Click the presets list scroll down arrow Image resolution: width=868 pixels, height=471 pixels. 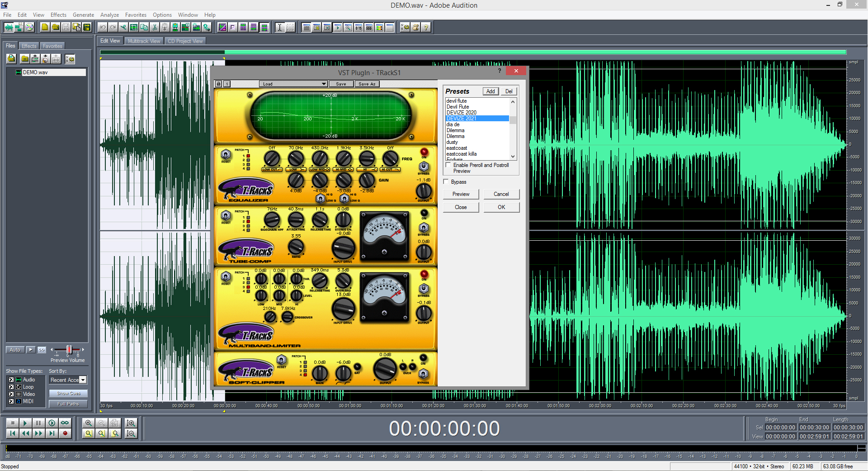[513, 157]
